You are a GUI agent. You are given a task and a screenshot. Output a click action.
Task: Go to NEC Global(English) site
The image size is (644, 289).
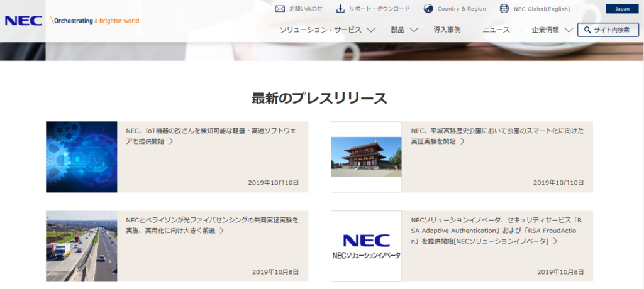click(541, 9)
